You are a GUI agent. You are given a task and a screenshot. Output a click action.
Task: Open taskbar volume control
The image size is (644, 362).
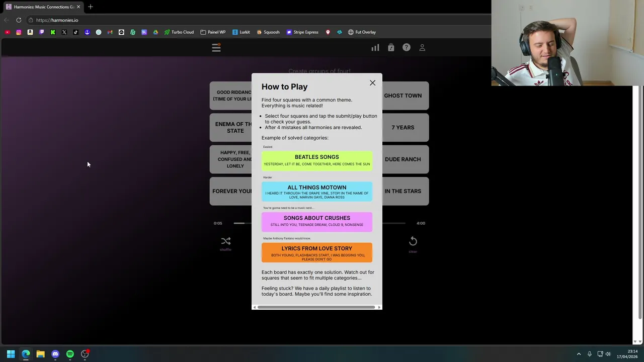608,354
